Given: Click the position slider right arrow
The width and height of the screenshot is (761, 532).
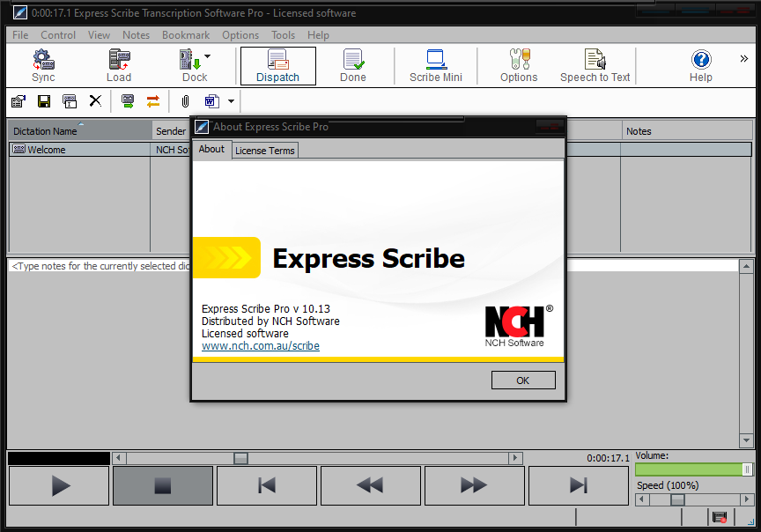Looking at the screenshot, I should pos(515,458).
